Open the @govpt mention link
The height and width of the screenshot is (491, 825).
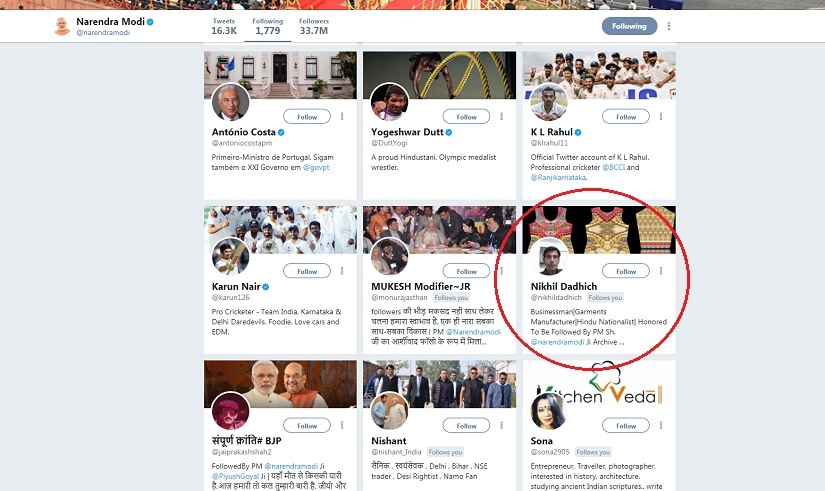coord(316,167)
